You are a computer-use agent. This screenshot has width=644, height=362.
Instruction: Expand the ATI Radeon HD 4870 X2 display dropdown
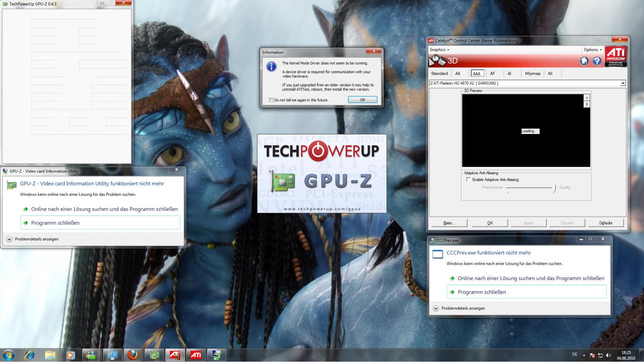[x=623, y=83]
